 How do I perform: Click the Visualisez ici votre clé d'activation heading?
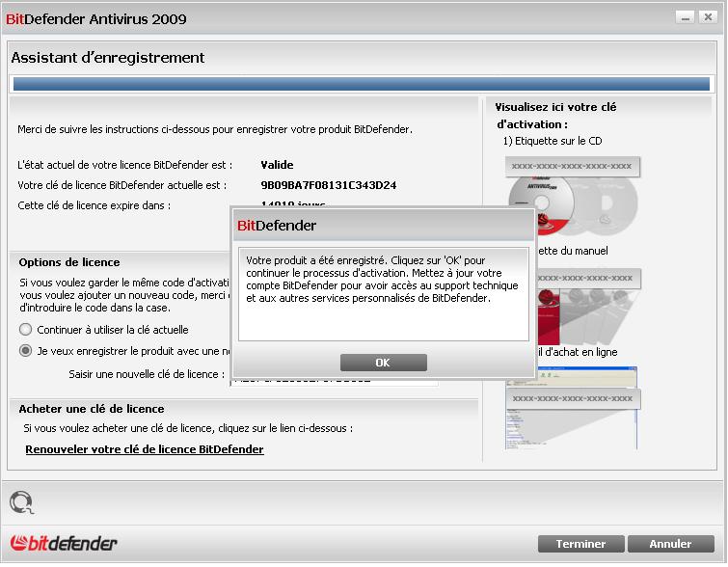pyautogui.click(x=555, y=116)
